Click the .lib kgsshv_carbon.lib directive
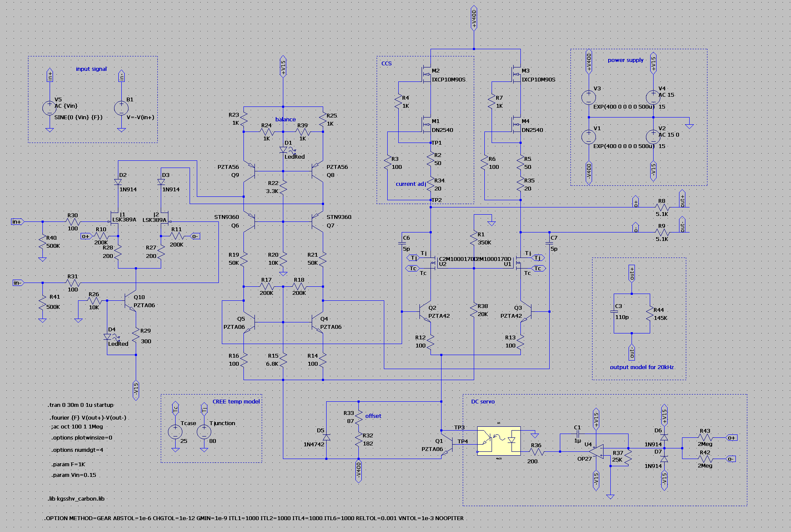This screenshot has width=791, height=532. click(76, 498)
